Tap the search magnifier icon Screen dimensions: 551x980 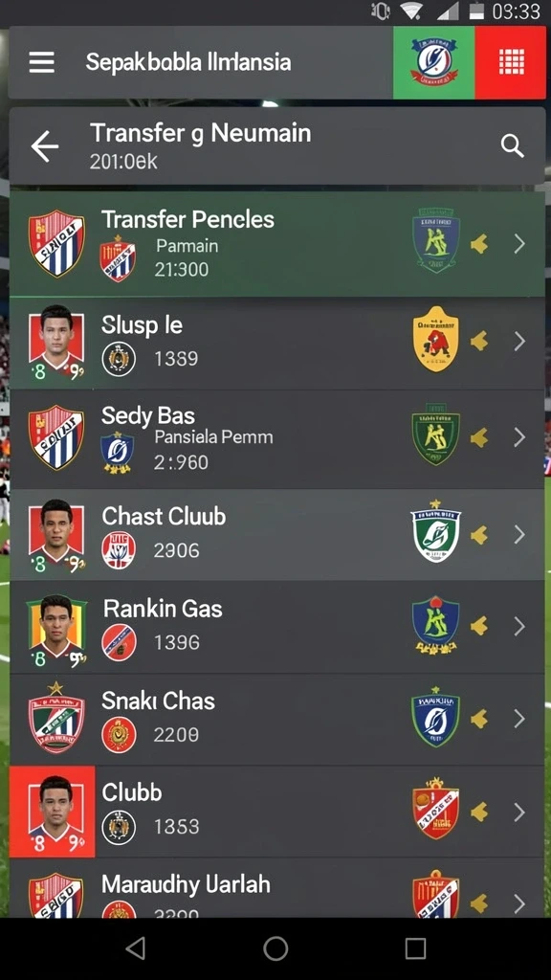pyautogui.click(x=513, y=146)
